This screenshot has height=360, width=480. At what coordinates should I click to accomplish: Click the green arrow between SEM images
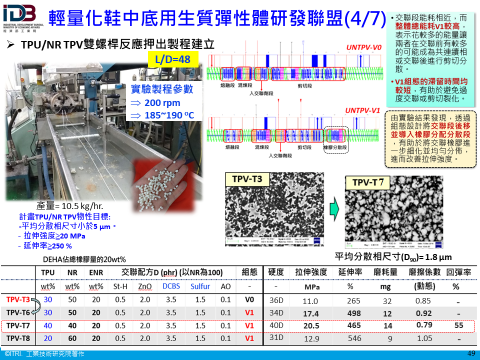coord(334,209)
